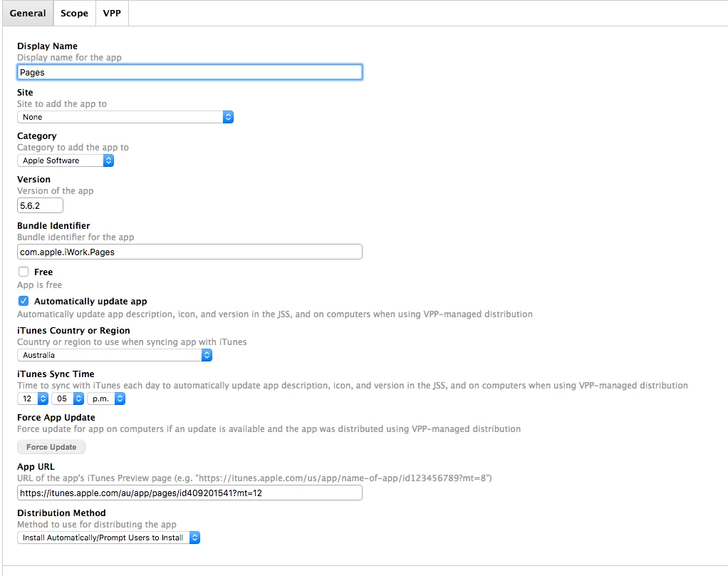Click the Automatically update app label text

(90, 302)
